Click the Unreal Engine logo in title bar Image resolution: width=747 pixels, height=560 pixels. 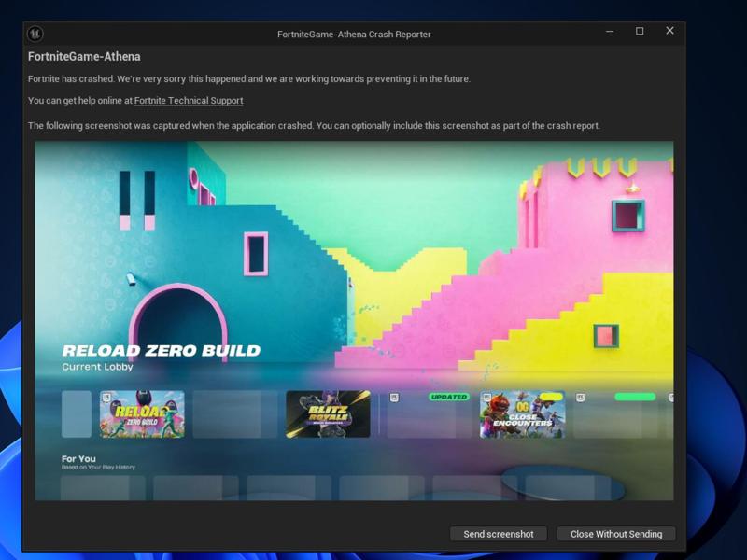pos(35,34)
